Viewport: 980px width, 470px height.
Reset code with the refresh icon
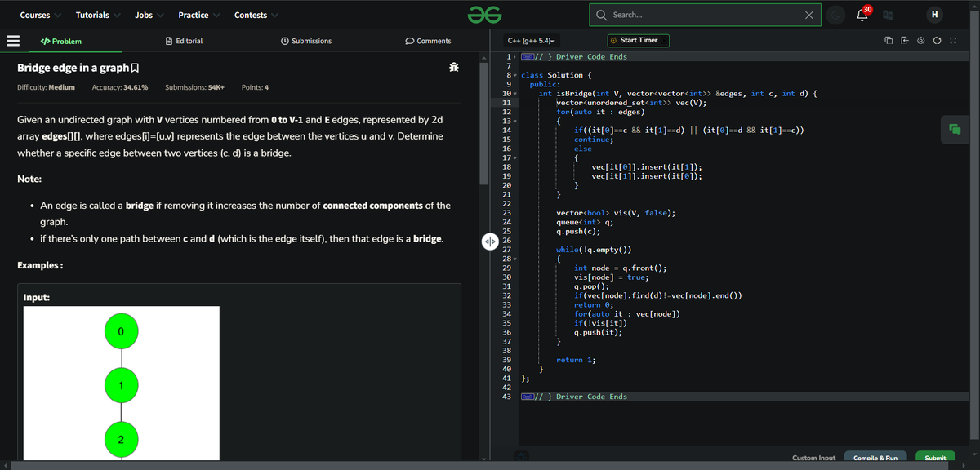[x=937, y=41]
